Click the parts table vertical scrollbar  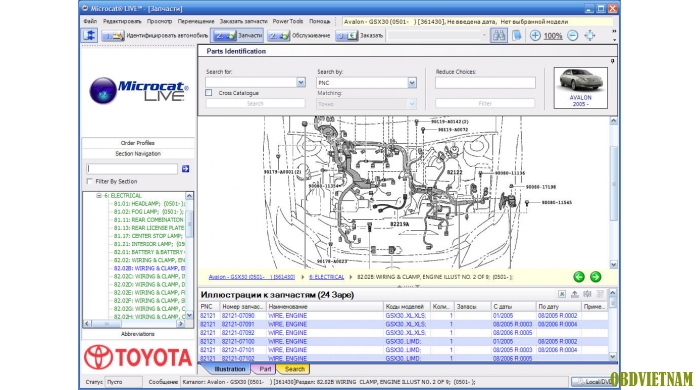(612, 324)
